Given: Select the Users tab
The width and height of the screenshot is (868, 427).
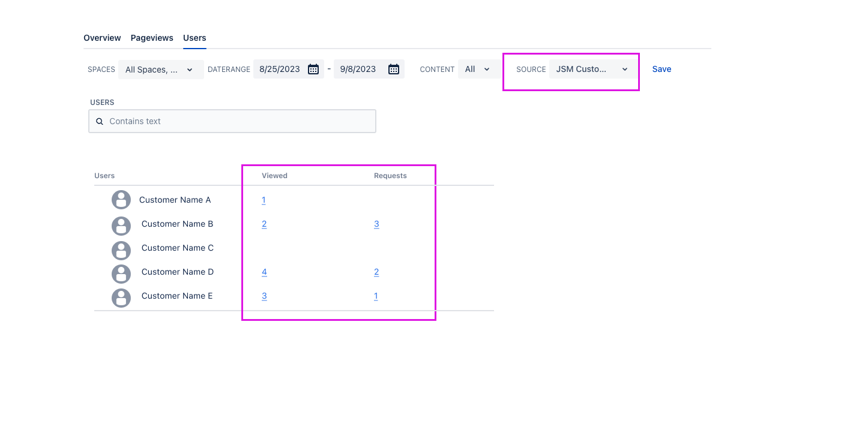Looking at the screenshot, I should point(194,38).
